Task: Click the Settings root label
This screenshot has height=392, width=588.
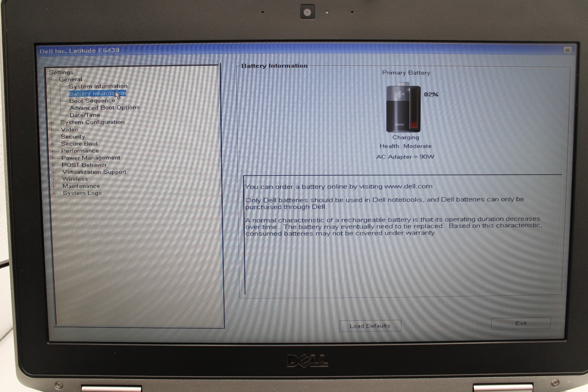Action: [x=61, y=72]
